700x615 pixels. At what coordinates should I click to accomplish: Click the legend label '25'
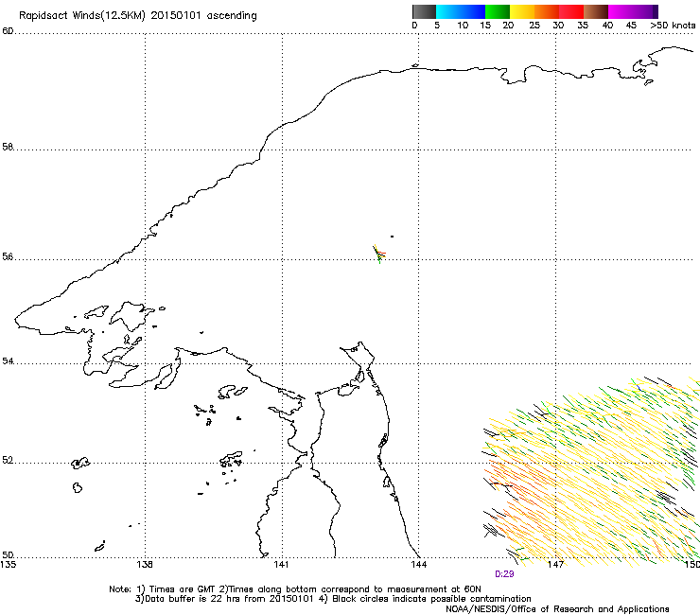[534, 26]
